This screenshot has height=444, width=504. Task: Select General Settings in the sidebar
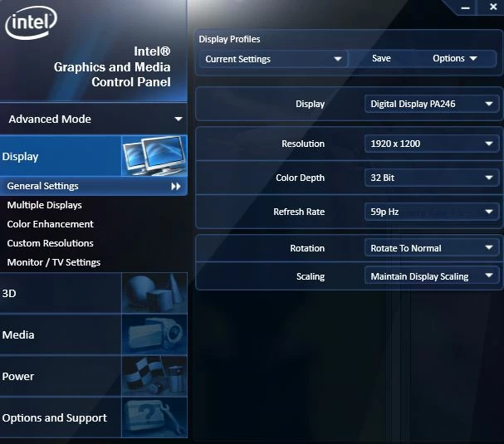pos(94,186)
